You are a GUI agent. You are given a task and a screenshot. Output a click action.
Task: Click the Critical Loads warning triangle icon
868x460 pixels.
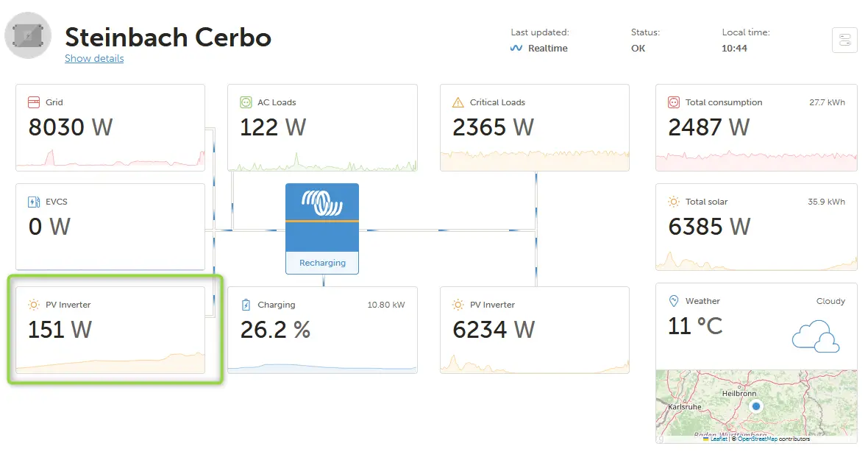458,102
